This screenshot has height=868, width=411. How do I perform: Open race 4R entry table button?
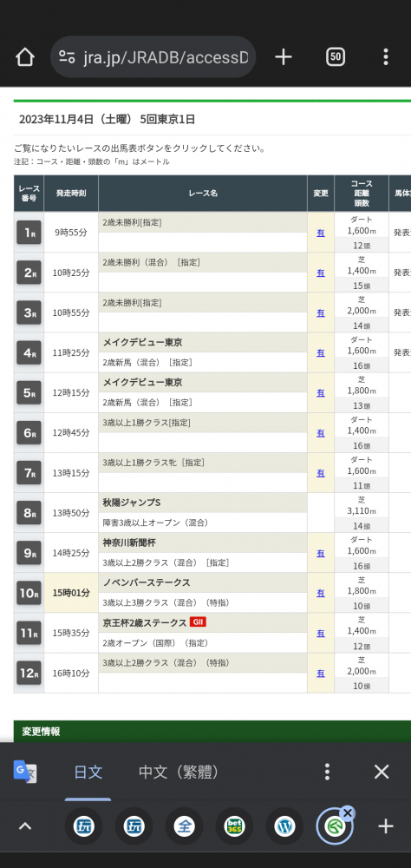pyautogui.click(x=29, y=352)
